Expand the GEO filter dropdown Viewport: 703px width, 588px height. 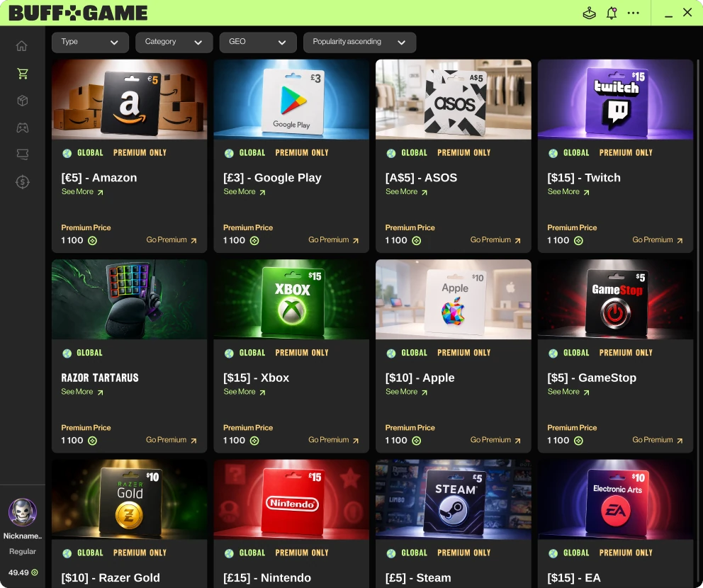pos(258,42)
